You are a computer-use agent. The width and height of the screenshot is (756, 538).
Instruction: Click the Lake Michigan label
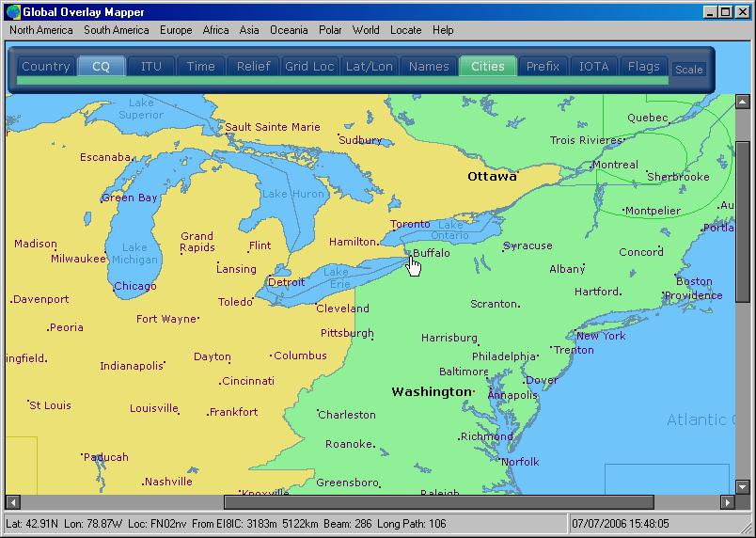coord(134,254)
